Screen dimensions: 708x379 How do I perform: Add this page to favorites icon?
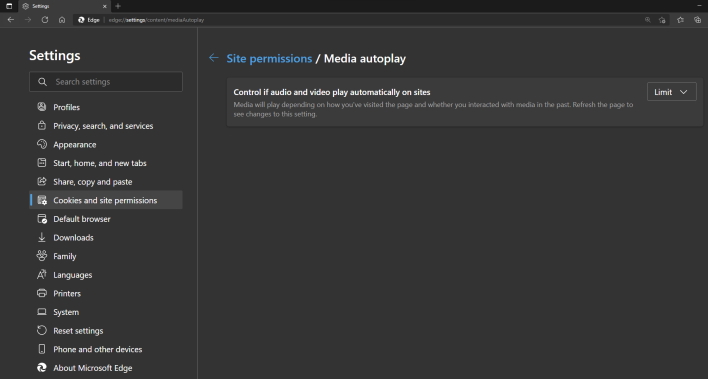click(x=662, y=20)
